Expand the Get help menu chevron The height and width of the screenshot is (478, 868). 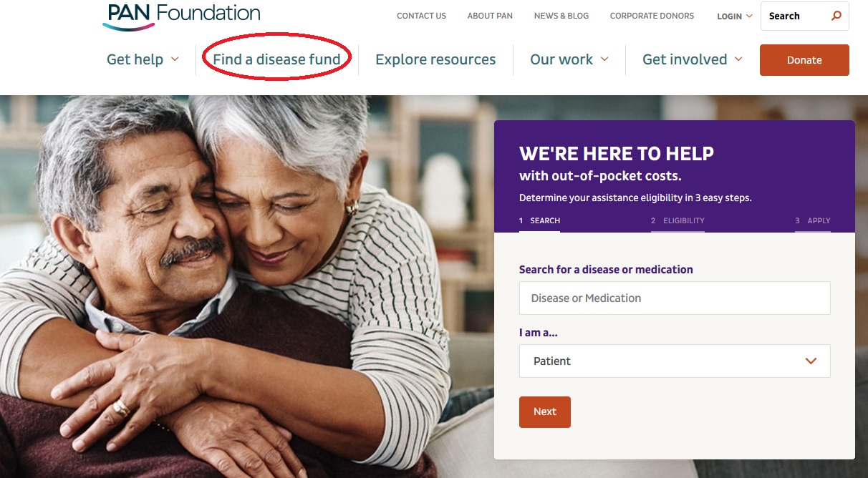pyautogui.click(x=175, y=59)
